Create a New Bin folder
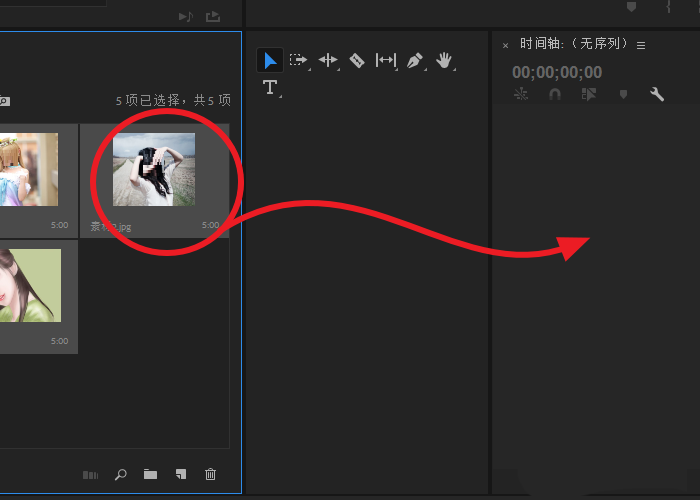Screen dimensions: 700x500 click(150, 474)
